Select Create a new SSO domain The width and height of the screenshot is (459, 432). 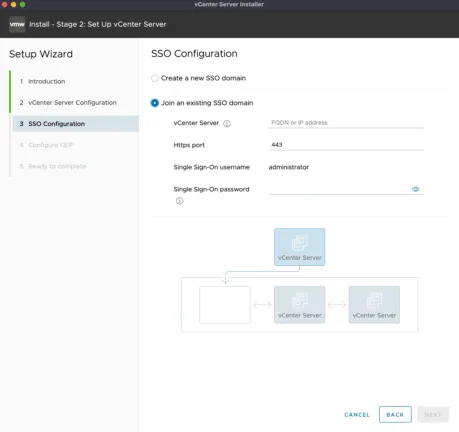(x=154, y=78)
